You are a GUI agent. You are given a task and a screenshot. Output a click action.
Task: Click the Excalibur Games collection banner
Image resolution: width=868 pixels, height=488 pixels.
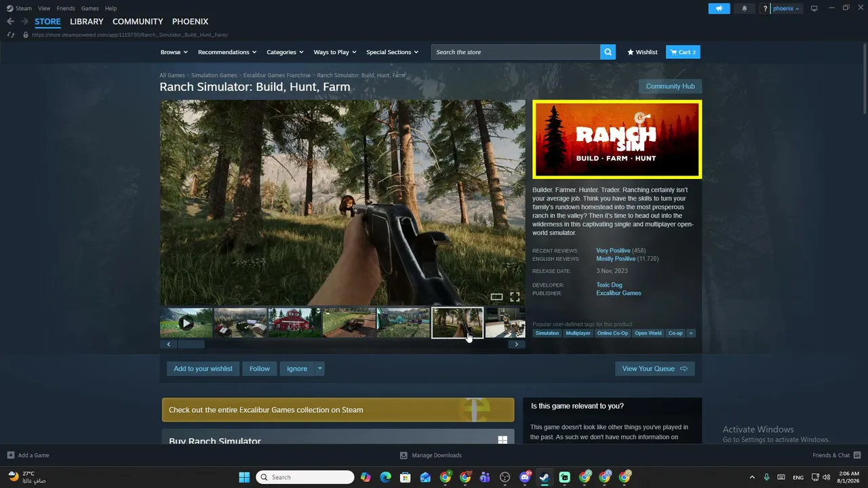(338, 410)
